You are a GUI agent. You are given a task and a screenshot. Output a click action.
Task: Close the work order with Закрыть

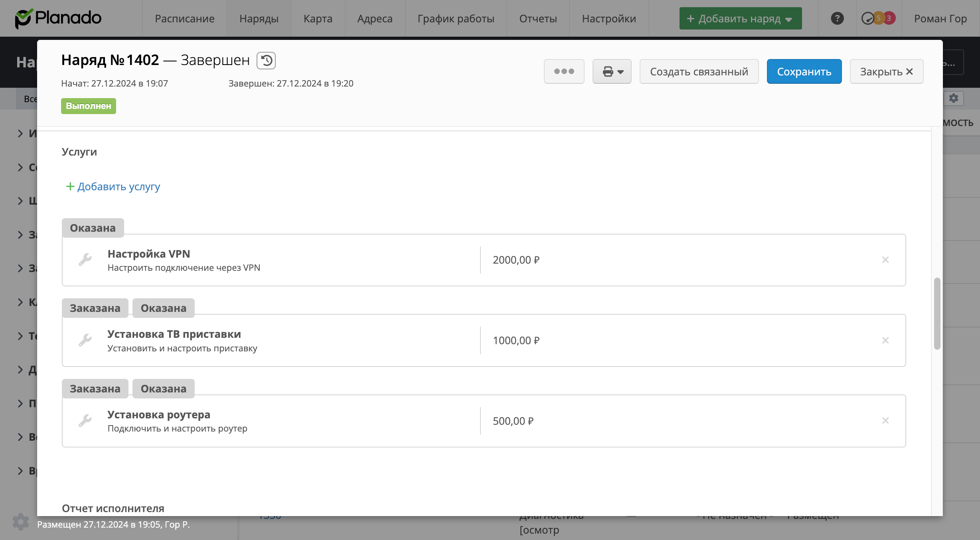coord(886,71)
